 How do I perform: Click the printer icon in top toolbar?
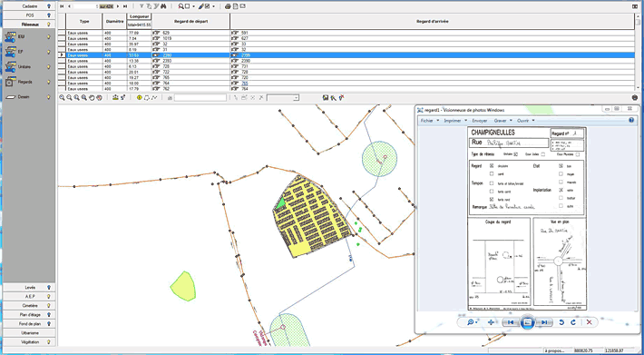[228, 6]
